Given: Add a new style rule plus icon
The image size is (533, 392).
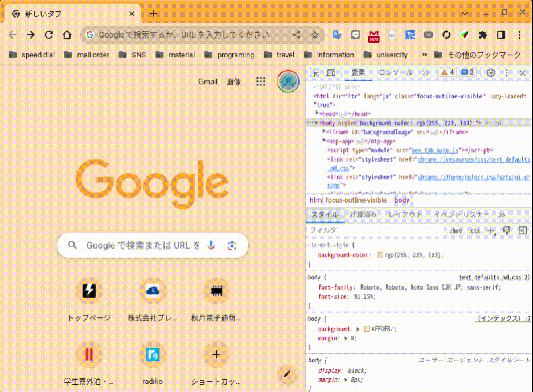Looking at the screenshot, I should tap(491, 231).
